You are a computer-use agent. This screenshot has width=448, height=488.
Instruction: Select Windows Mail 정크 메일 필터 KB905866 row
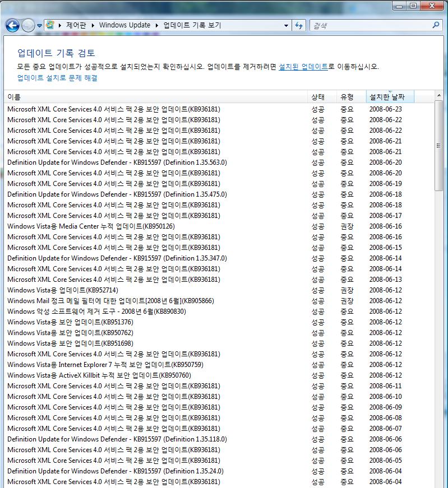point(218,301)
